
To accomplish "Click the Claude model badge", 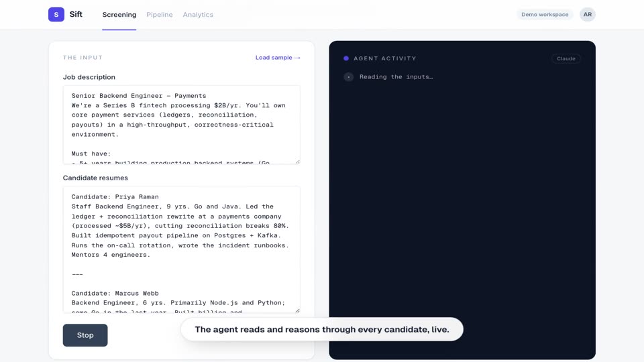I will pyautogui.click(x=566, y=59).
